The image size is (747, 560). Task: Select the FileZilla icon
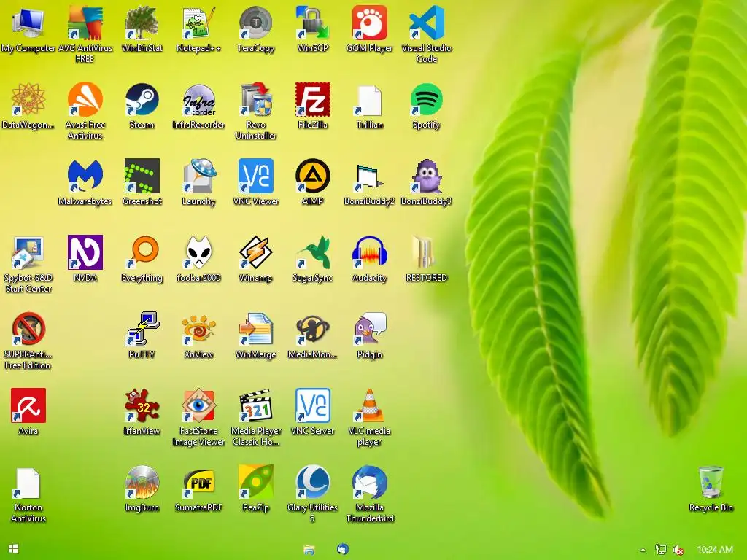click(x=312, y=99)
